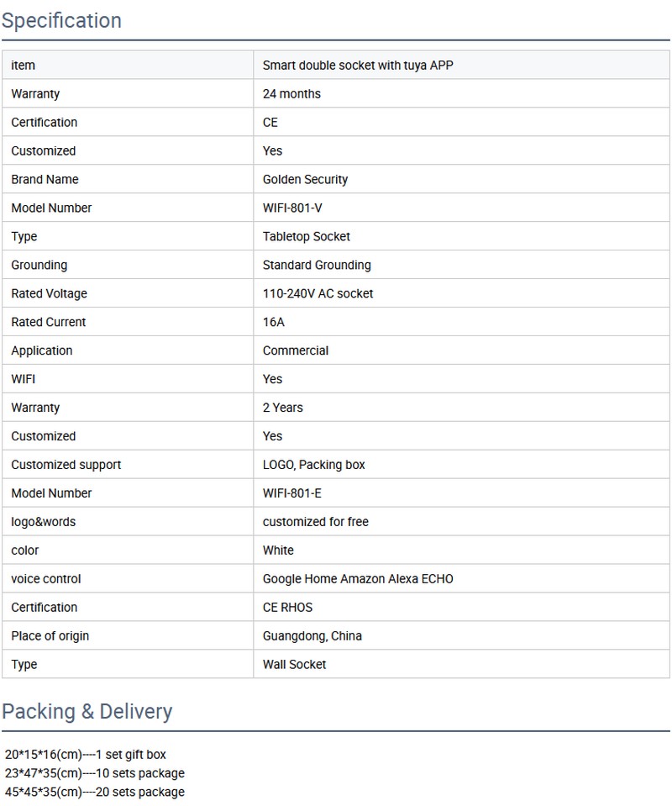Image resolution: width=672 pixels, height=806 pixels.
Task: Select the WIFI-801-E model number
Action: 292,493
